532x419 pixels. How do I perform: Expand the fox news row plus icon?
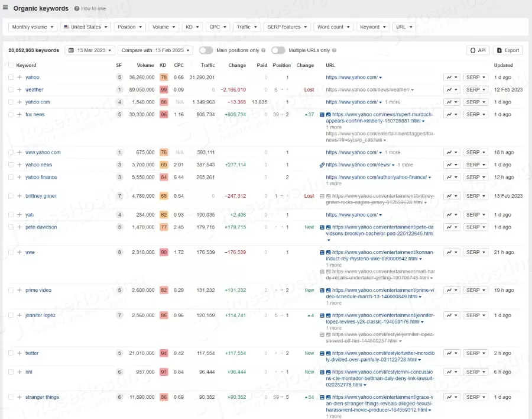tap(20, 115)
